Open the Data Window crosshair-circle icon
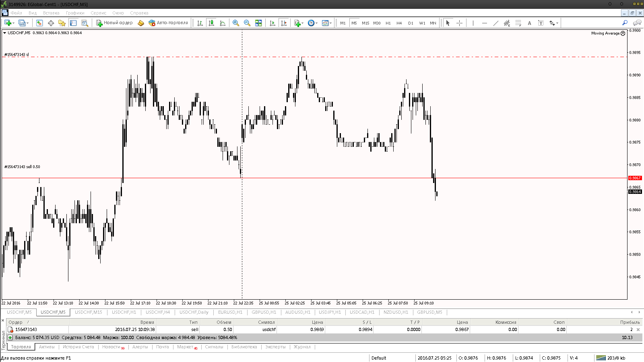Image resolution: width=644 pixels, height=362 pixels. [51, 23]
